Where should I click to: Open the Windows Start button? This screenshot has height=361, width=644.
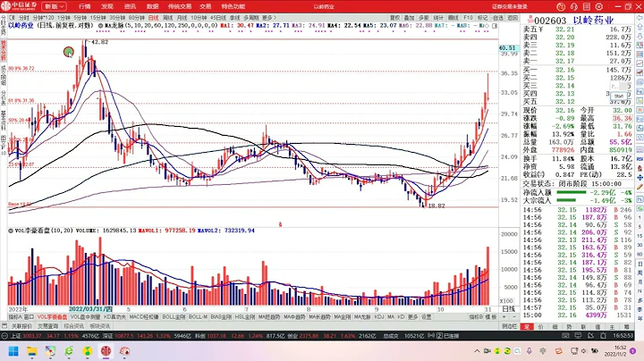coord(13,351)
